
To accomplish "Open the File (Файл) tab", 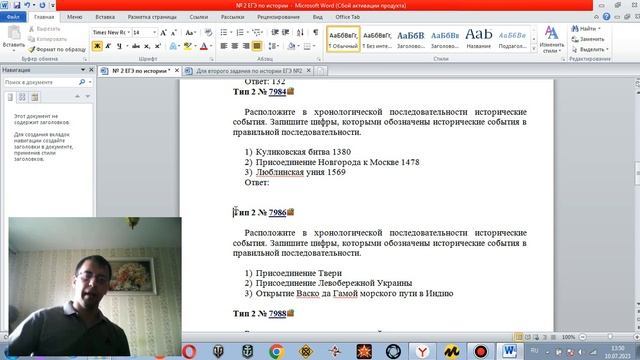I will click(13, 17).
